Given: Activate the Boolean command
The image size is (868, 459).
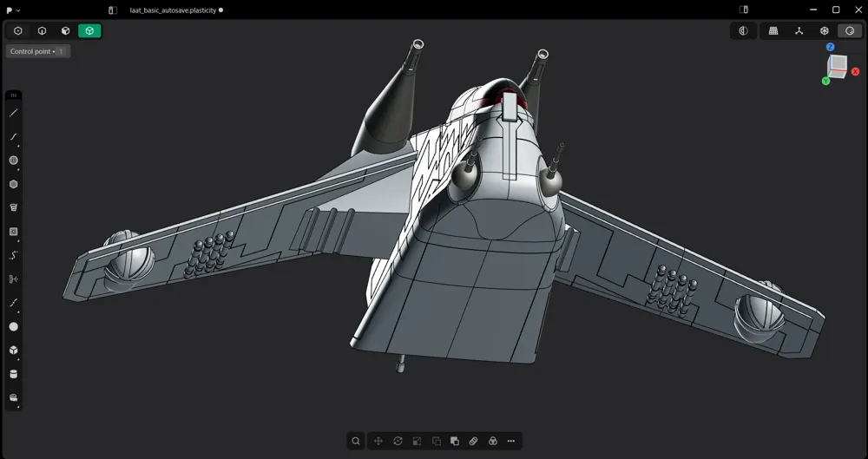Looking at the screenshot, I should [x=455, y=442].
